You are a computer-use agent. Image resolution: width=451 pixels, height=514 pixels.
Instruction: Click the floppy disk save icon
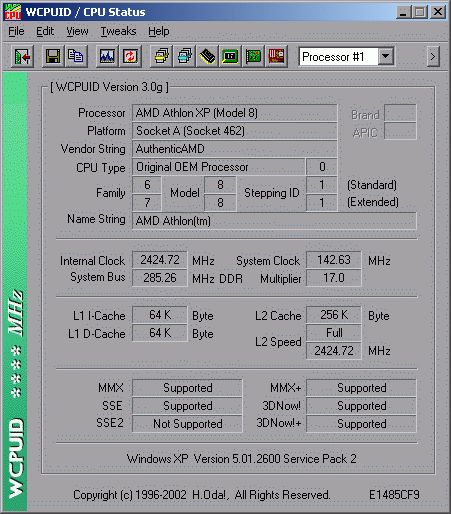pos(53,57)
